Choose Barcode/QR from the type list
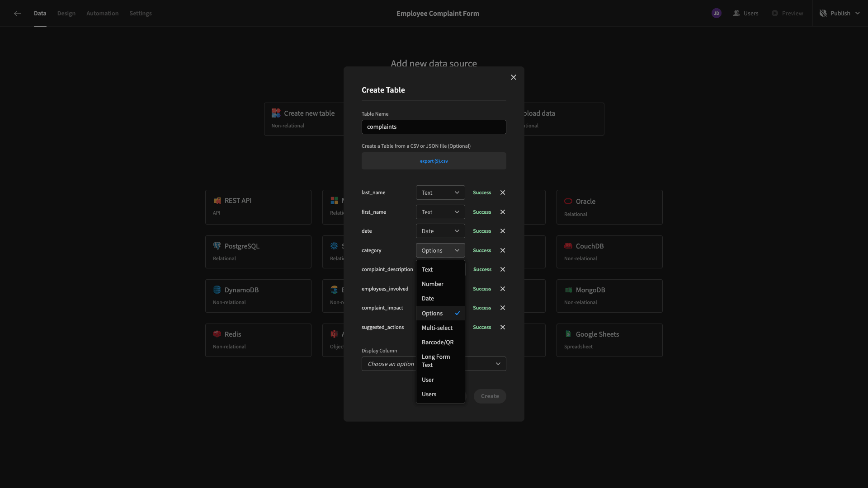This screenshot has height=488, width=868. tap(440, 342)
